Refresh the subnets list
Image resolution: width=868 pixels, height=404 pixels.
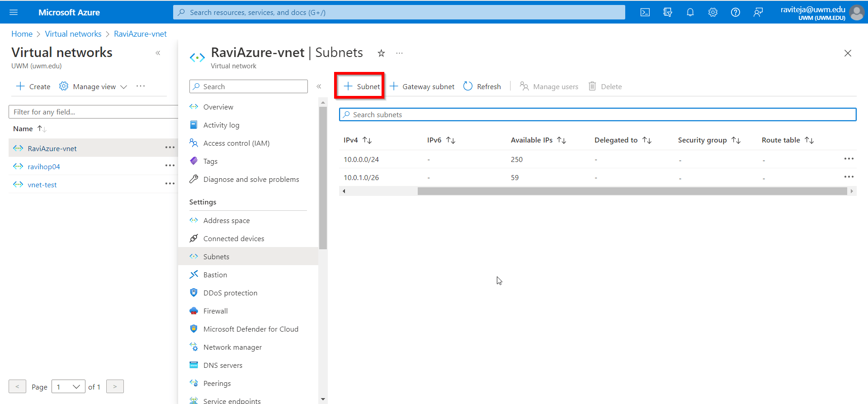[x=482, y=86]
